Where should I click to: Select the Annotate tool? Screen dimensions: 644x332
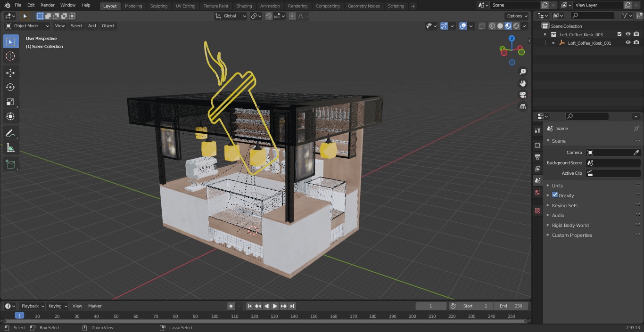pyautogui.click(x=10, y=133)
